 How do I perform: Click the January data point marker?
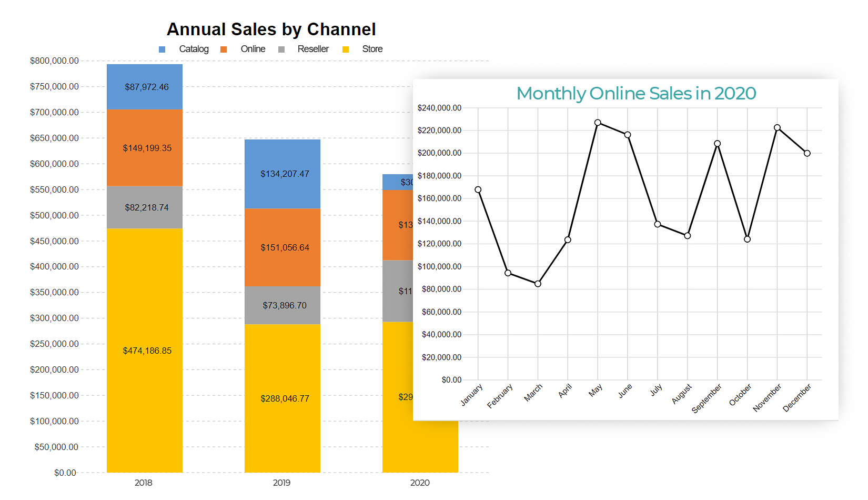478,189
